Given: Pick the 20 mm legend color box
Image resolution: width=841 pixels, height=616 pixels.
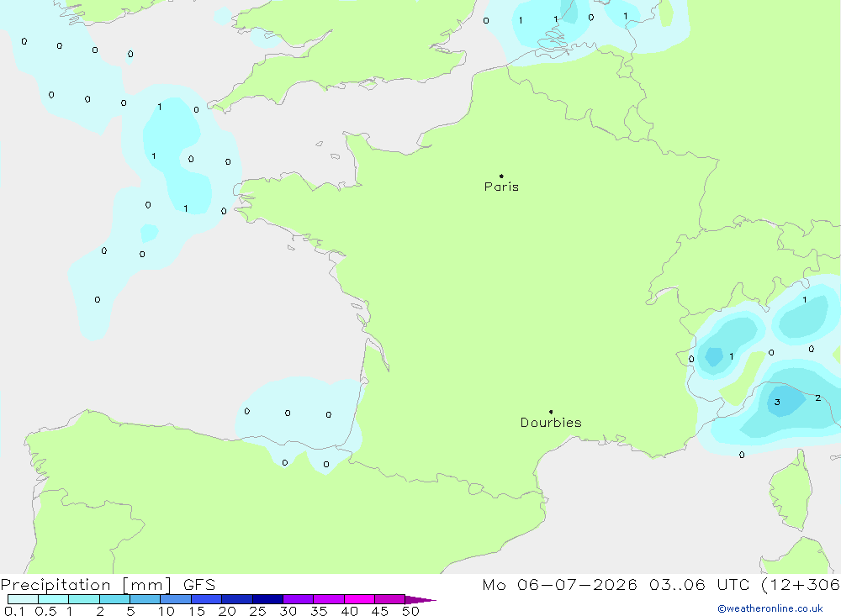Looking at the screenshot, I should (237, 599).
